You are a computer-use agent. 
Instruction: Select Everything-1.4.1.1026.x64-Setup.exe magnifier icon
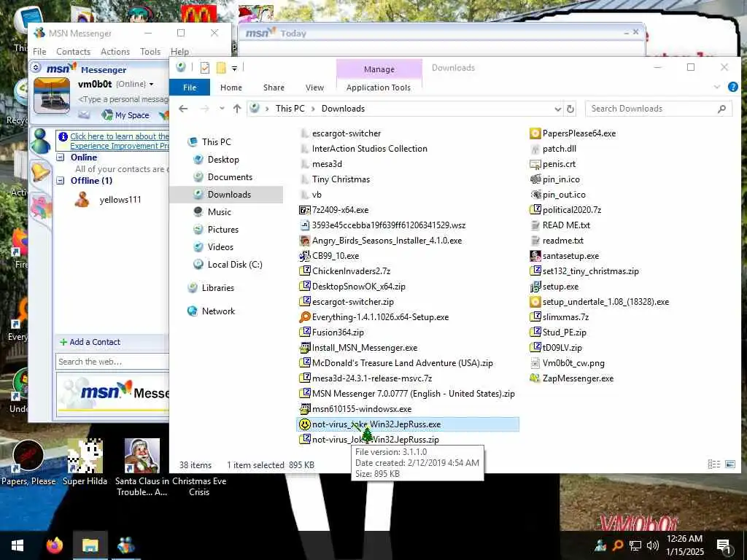pos(304,317)
